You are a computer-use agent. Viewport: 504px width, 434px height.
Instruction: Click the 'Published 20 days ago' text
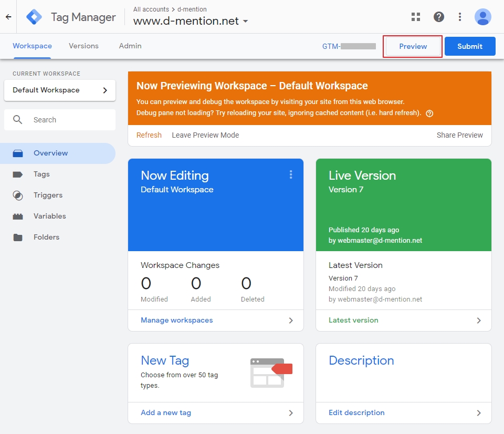tap(364, 230)
